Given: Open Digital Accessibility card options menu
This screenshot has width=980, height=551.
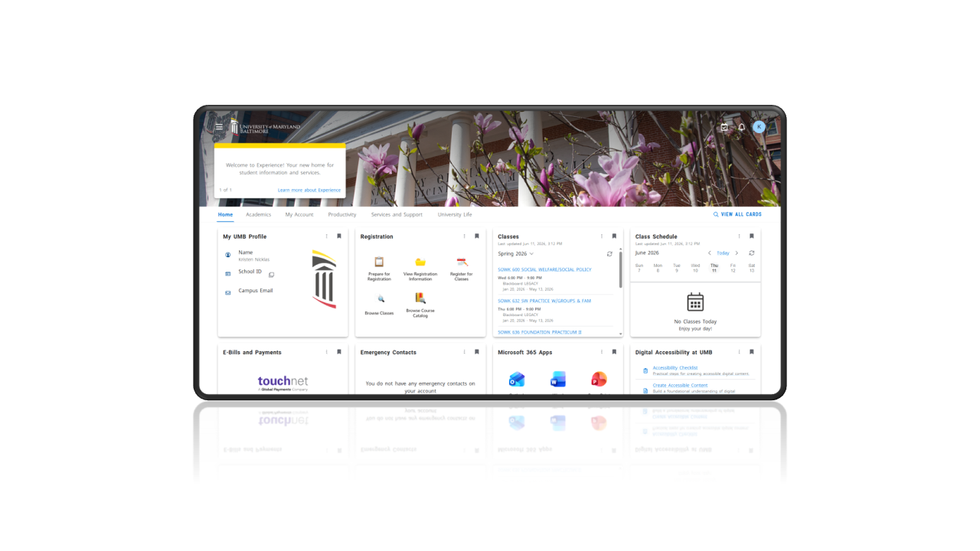Looking at the screenshot, I should pos(739,352).
